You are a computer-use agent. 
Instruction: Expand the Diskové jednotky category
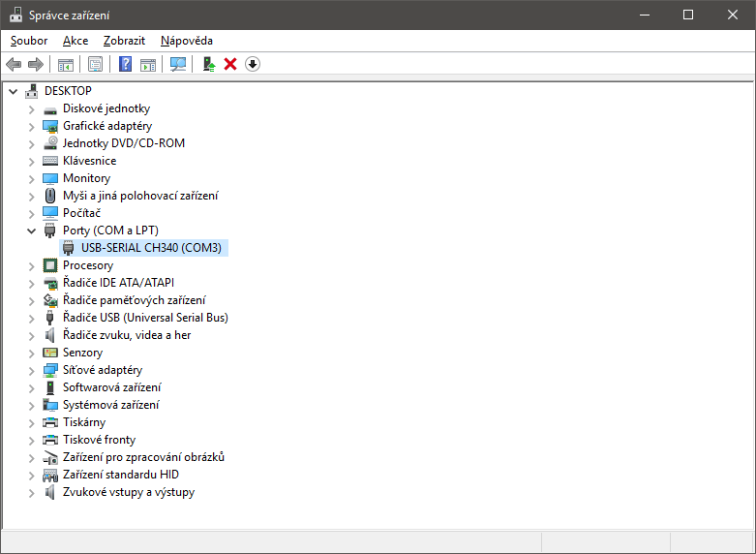[31, 108]
